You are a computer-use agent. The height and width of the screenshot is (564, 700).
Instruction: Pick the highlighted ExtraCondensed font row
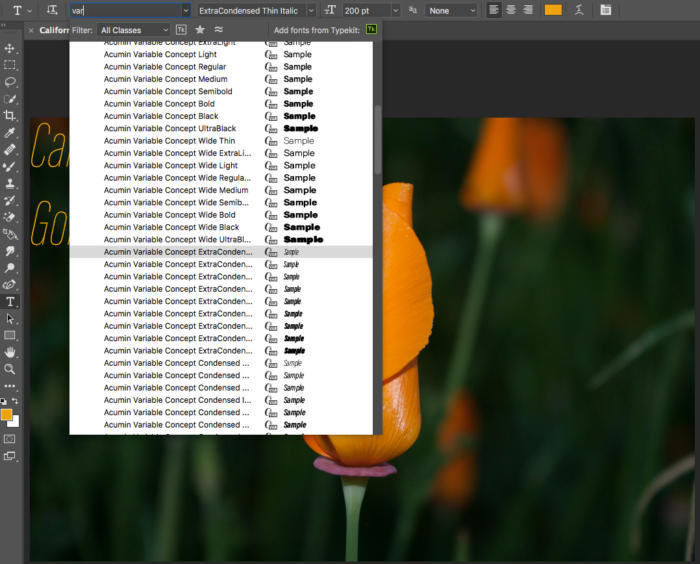tap(221, 252)
